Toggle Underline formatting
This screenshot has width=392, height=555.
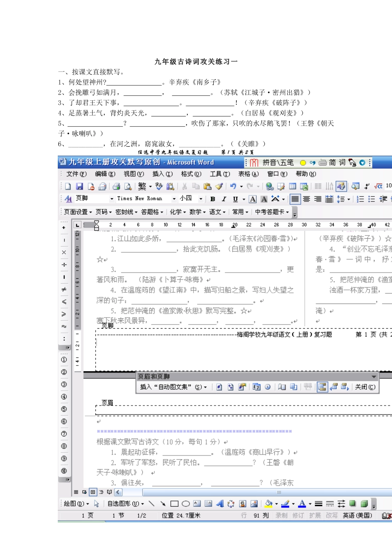235,199
